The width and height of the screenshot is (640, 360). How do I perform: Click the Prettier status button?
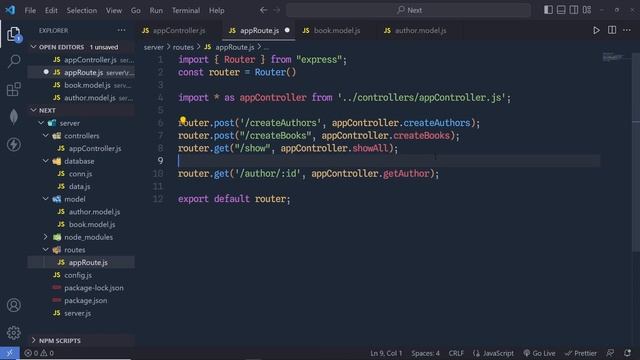pos(580,353)
